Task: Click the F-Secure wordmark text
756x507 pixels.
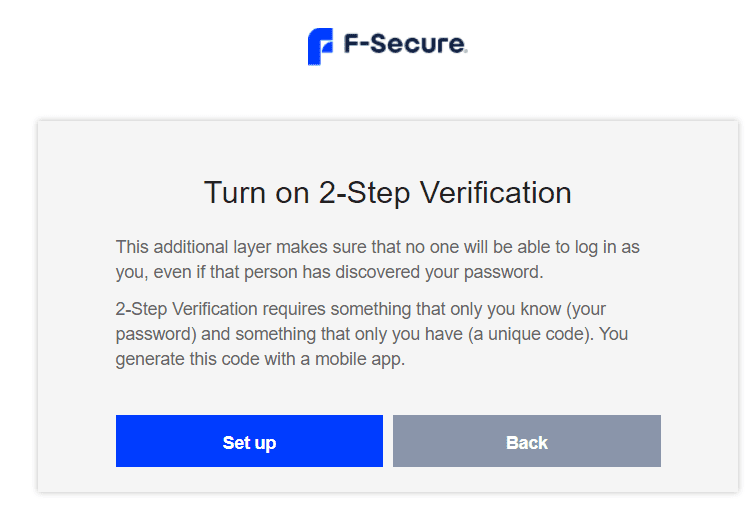Action: point(404,43)
